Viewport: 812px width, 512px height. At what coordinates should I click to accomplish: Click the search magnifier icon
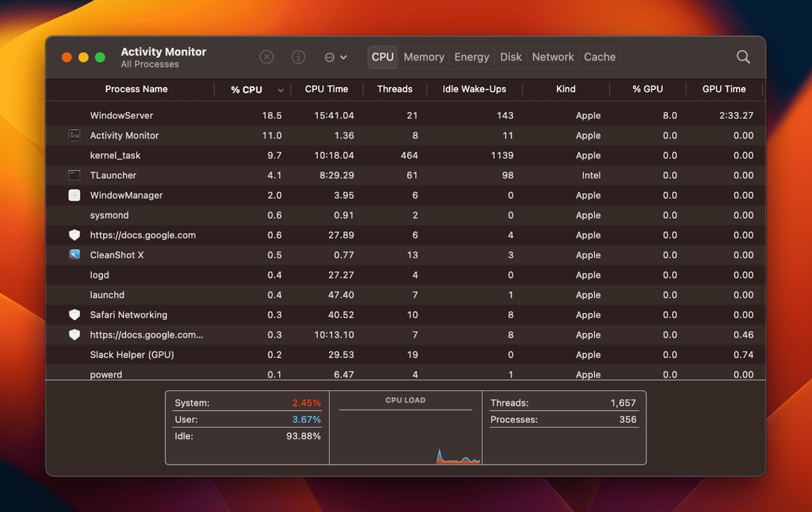743,57
